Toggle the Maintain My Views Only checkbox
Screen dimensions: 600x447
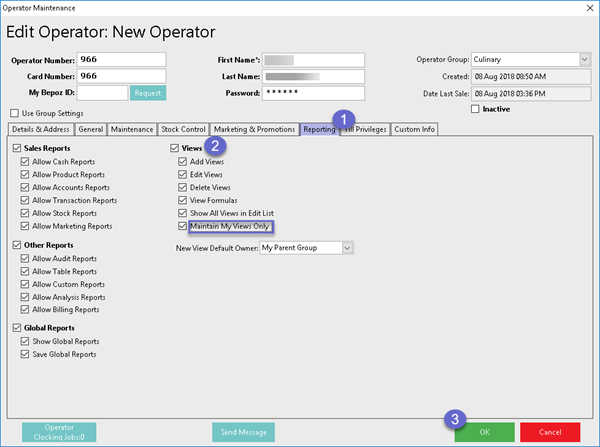[182, 227]
